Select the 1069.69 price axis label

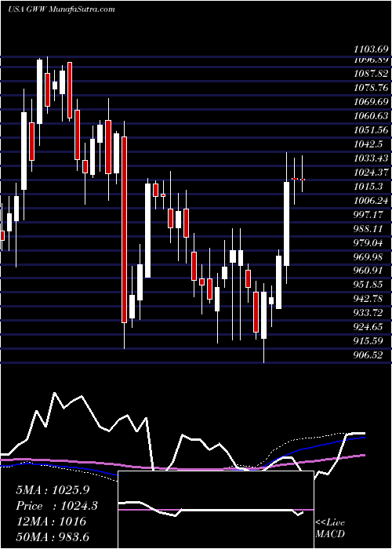click(x=371, y=102)
